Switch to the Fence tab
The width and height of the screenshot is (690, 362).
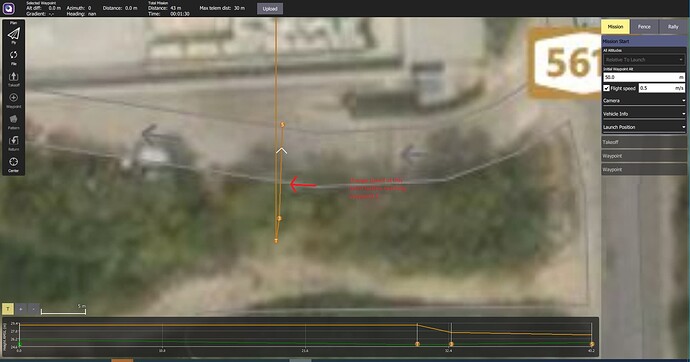[x=644, y=26]
